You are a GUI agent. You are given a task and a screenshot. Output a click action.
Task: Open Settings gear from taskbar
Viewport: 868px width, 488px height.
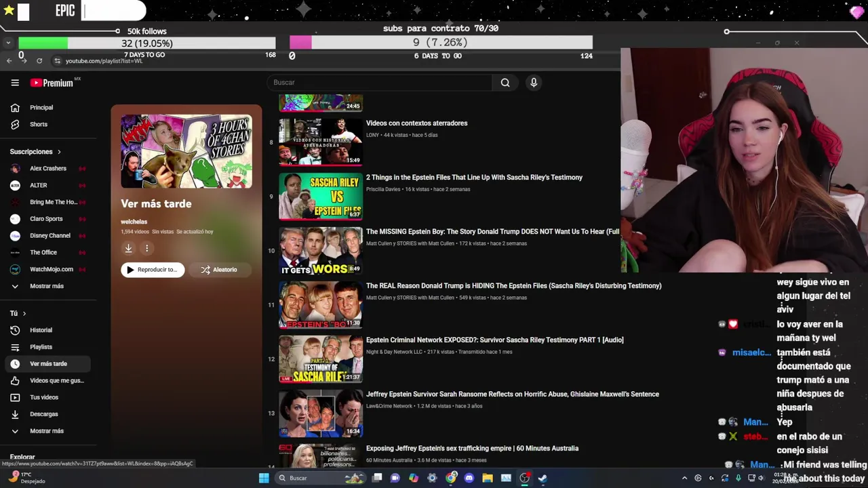432,478
